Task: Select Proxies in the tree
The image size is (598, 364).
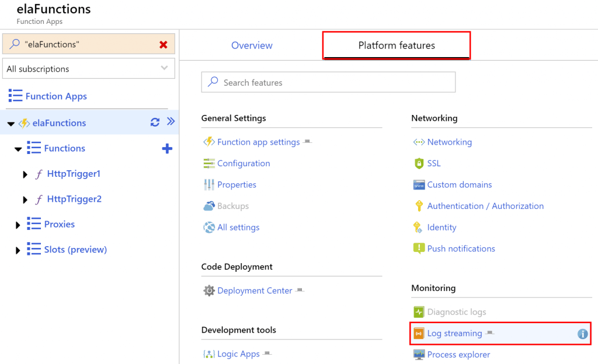Action: coord(60,224)
